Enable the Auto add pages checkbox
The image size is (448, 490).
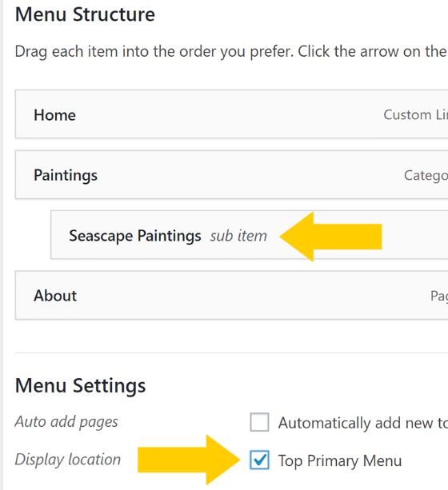(259, 422)
